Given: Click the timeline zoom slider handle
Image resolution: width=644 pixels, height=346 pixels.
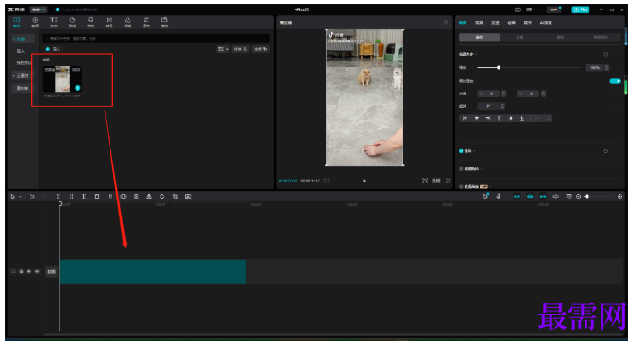Looking at the screenshot, I should [587, 197].
